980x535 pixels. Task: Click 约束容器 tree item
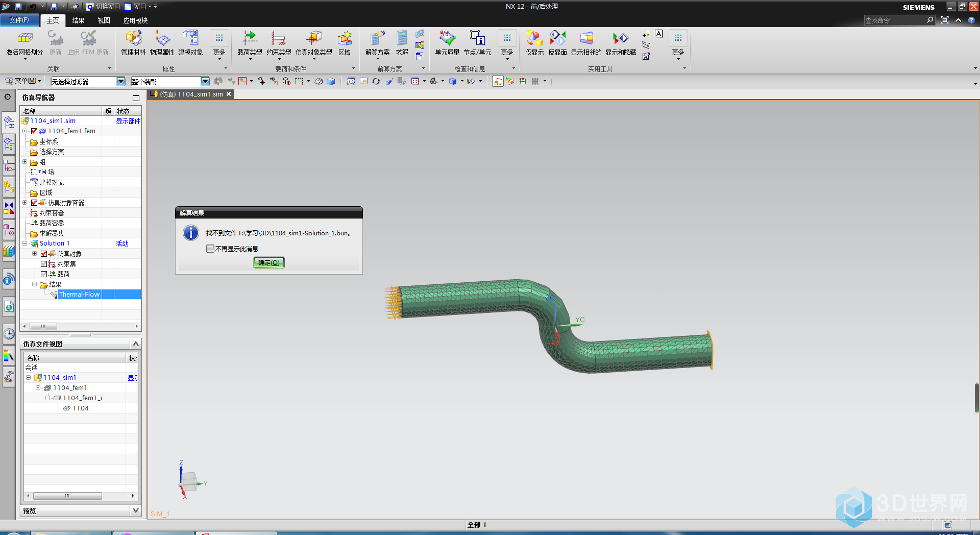tap(52, 213)
